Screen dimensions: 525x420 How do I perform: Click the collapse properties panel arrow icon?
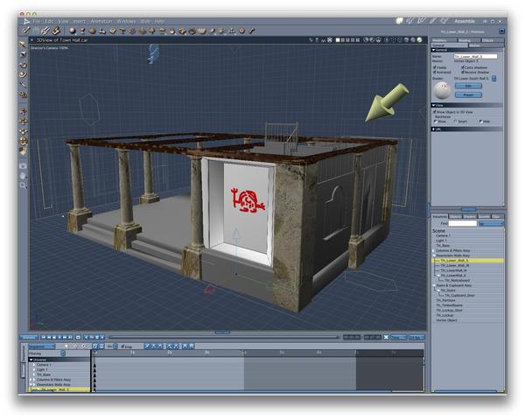501,31
